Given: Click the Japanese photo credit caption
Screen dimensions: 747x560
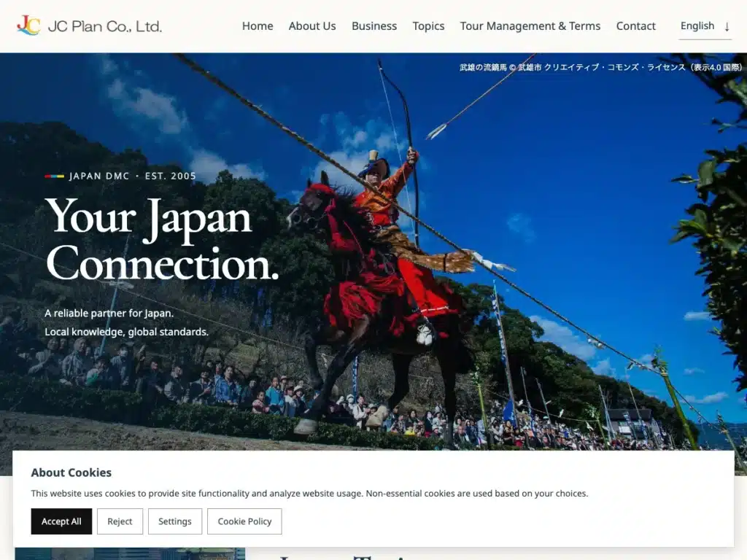Looking at the screenshot, I should 600,67.
